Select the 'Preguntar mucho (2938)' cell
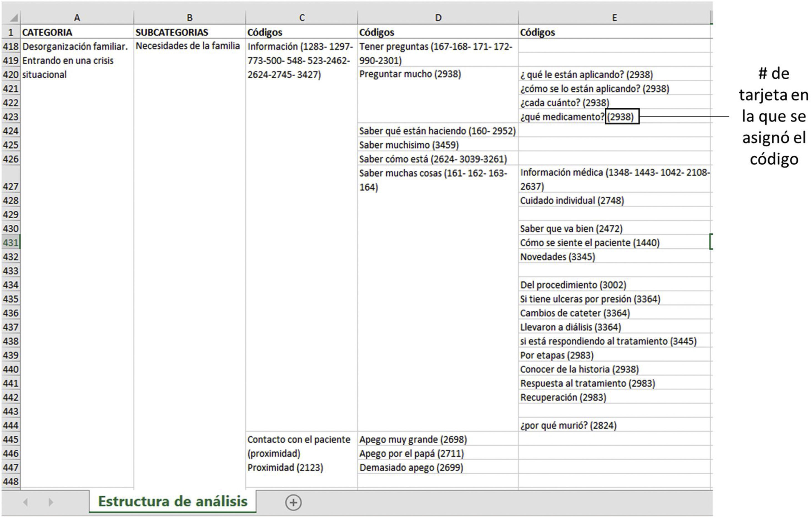812x518 pixels. pos(410,74)
